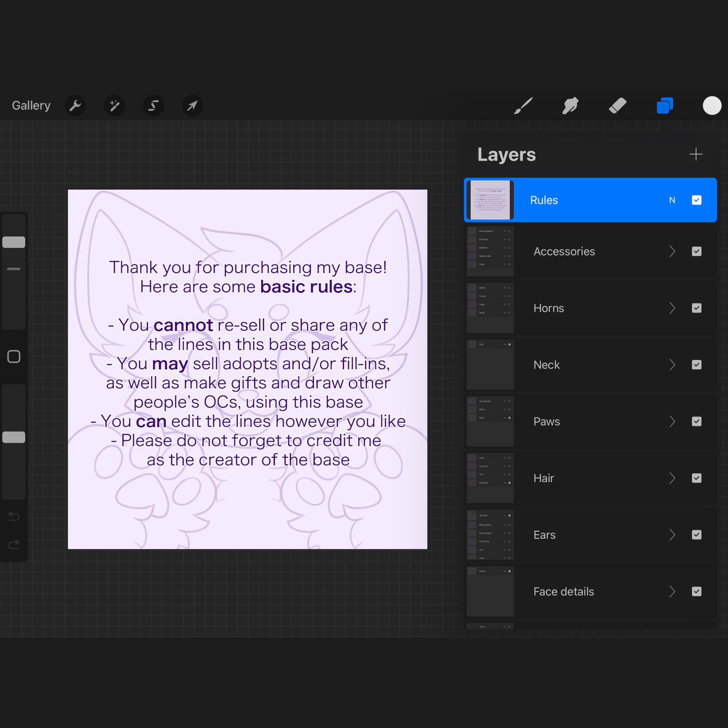Tap the Undo arrow in sidebar

click(14, 516)
